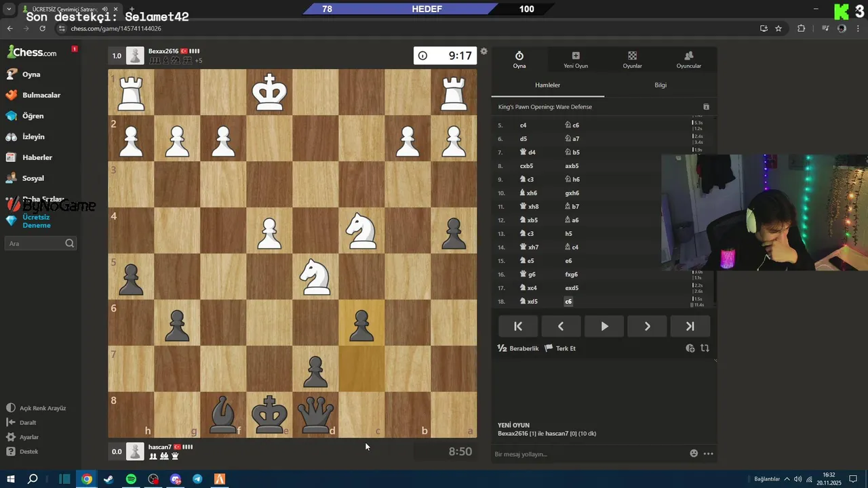
Task: Open the board settings gear icon
Action: [x=484, y=51]
